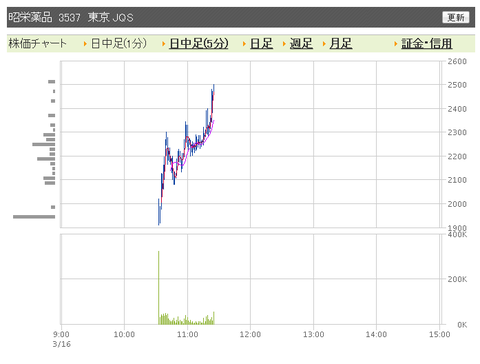Click the 更新 refresh button
Screen dimensions: 480x364
point(455,17)
